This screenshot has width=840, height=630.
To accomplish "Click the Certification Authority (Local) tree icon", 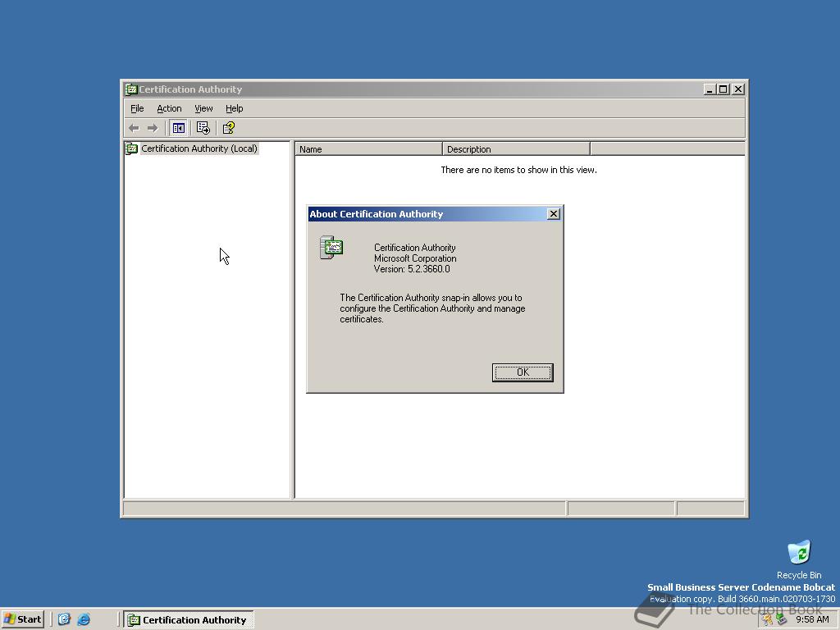I will 131,148.
